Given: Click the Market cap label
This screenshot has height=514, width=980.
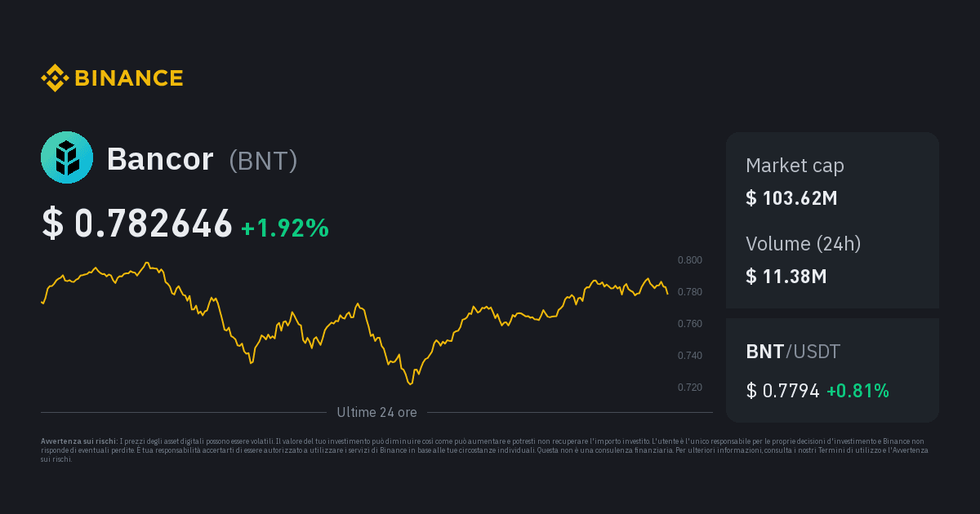Looking at the screenshot, I should tap(795, 166).
